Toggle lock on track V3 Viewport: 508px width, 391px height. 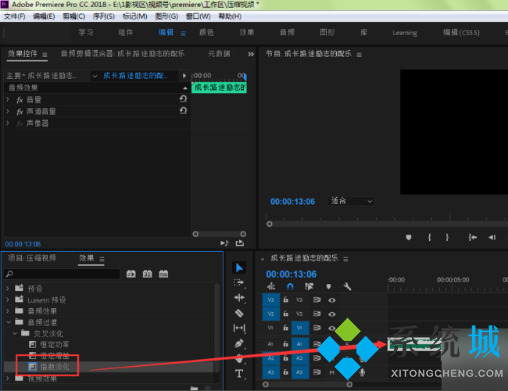click(x=286, y=300)
